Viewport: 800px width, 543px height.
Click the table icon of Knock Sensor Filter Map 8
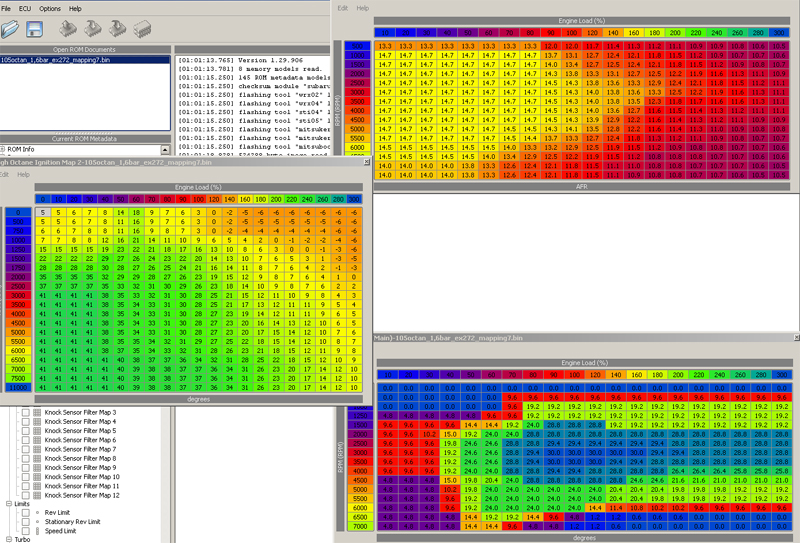tap(37, 458)
